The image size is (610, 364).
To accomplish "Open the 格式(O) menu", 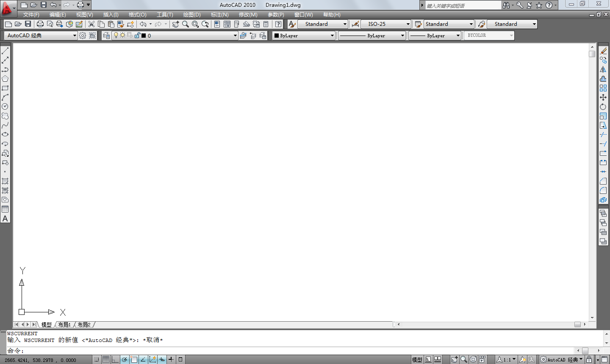I will [x=138, y=15].
